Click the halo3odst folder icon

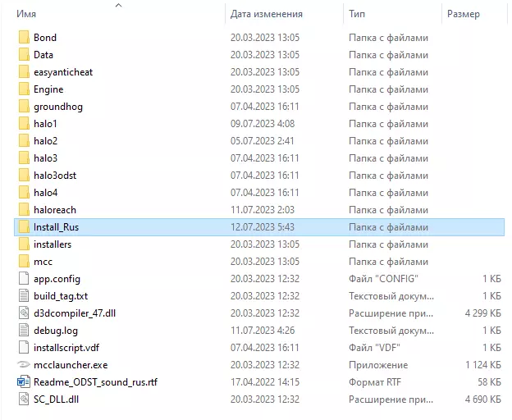point(24,176)
